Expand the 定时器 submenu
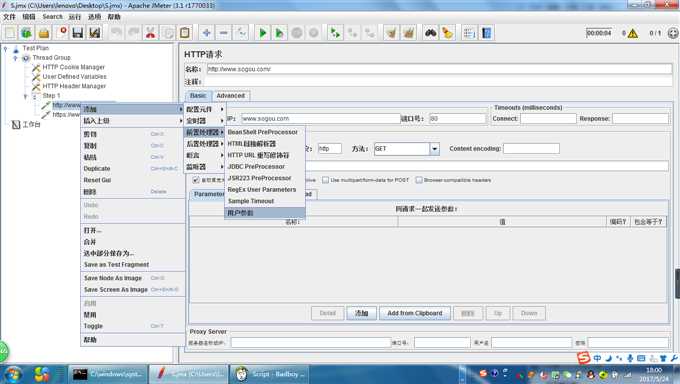The width and height of the screenshot is (680, 384). point(205,121)
